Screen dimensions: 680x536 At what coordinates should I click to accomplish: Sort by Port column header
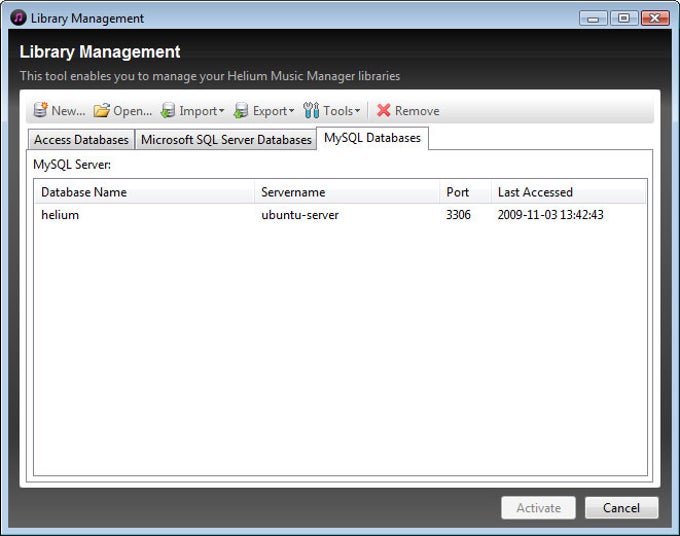pyautogui.click(x=465, y=192)
